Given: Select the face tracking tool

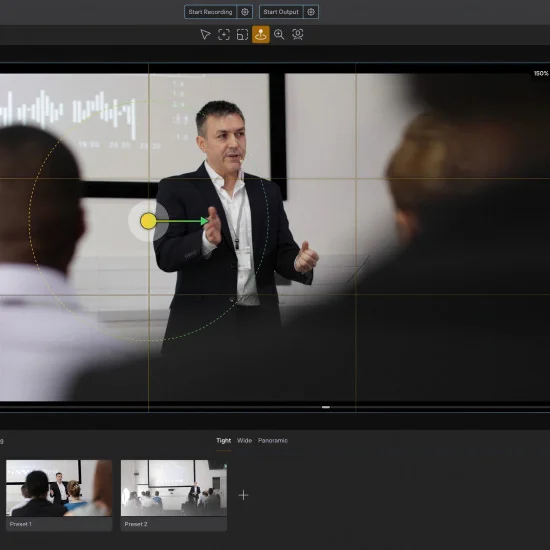Looking at the screenshot, I should 297,34.
